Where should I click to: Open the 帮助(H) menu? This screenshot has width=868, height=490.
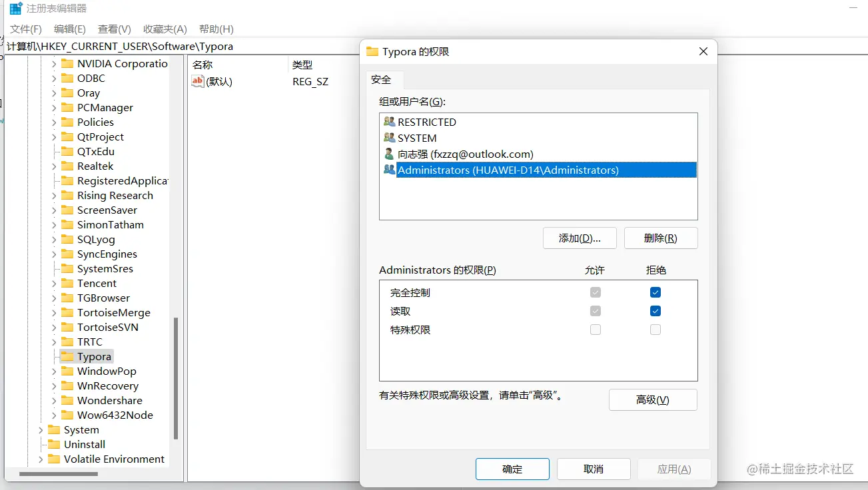[x=217, y=29]
